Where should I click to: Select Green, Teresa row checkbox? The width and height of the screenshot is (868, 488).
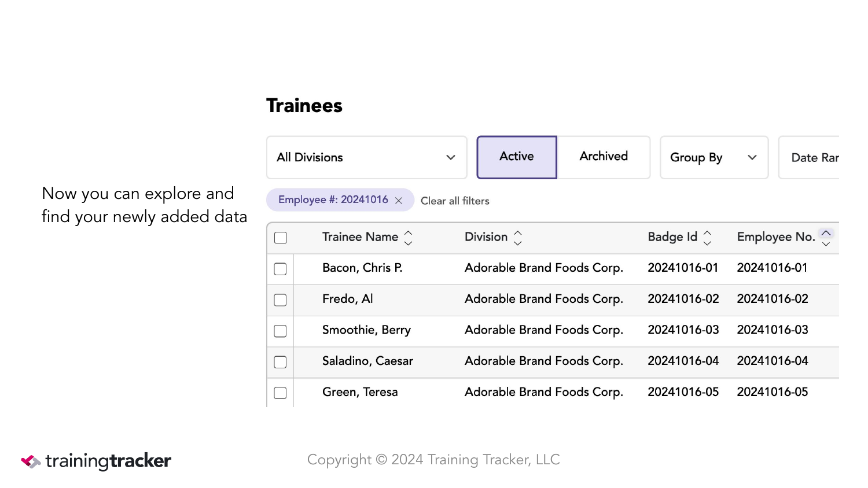point(280,393)
